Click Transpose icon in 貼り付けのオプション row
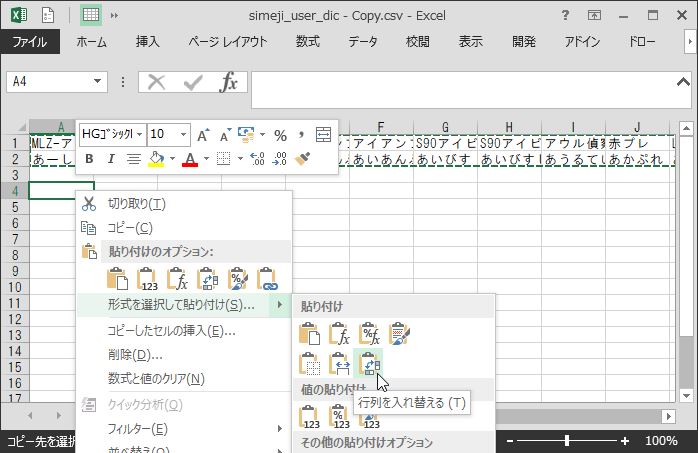Image resolution: width=698 pixels, height=453 pixels. tap(207, 279)
